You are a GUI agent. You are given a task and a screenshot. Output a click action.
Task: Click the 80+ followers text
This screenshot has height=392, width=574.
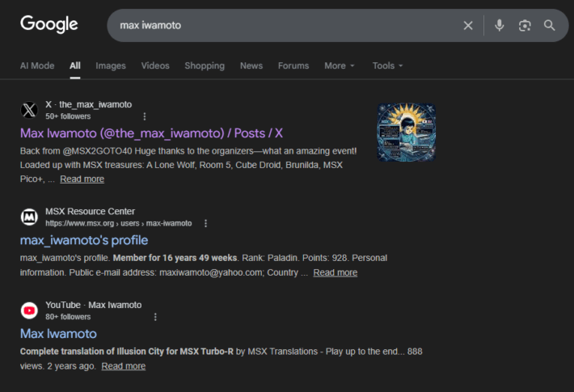coord(68,317)
